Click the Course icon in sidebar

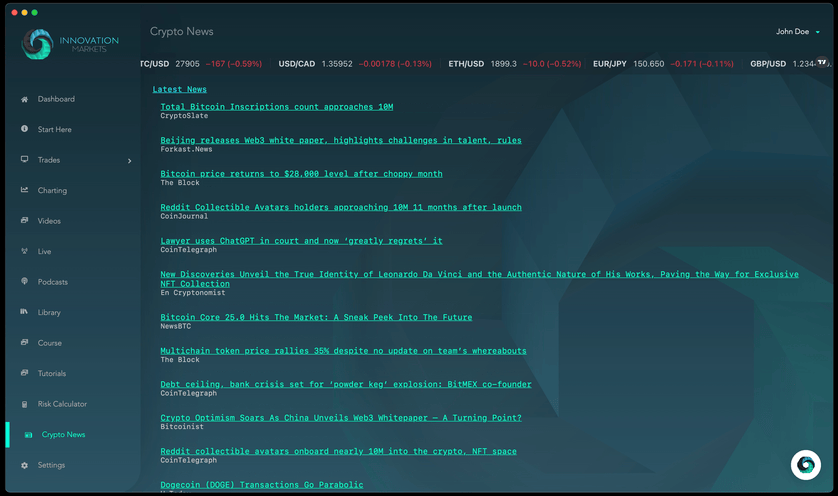tap(24, 342)
